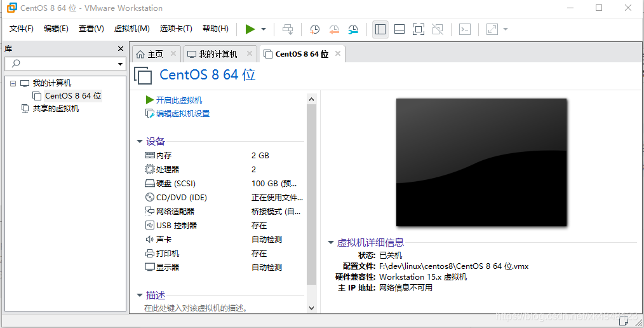
Task: Close the 我的计算机 tab
Action: (250, 53)
